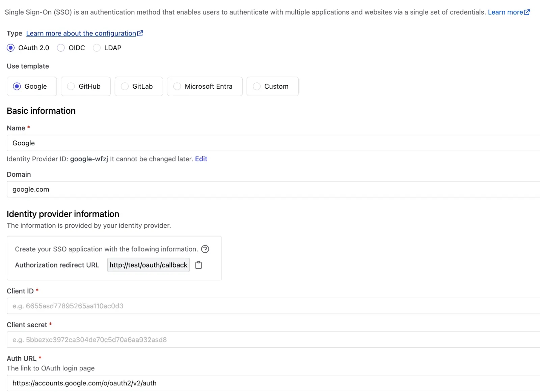Focus the Domain field containing google.com
This screenshot has height=392, width=540.
(x=270, y=189)
